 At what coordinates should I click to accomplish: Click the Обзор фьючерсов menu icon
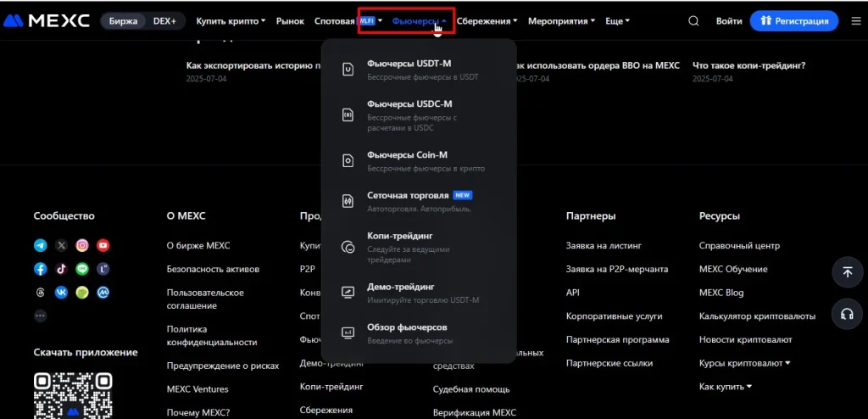[348, 332]
